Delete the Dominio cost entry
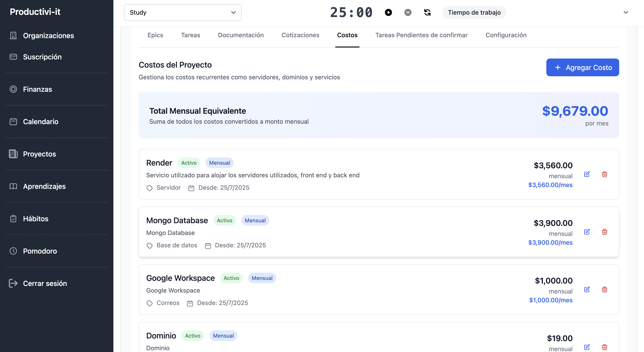The image size is (644, 352). coord(605,347)
